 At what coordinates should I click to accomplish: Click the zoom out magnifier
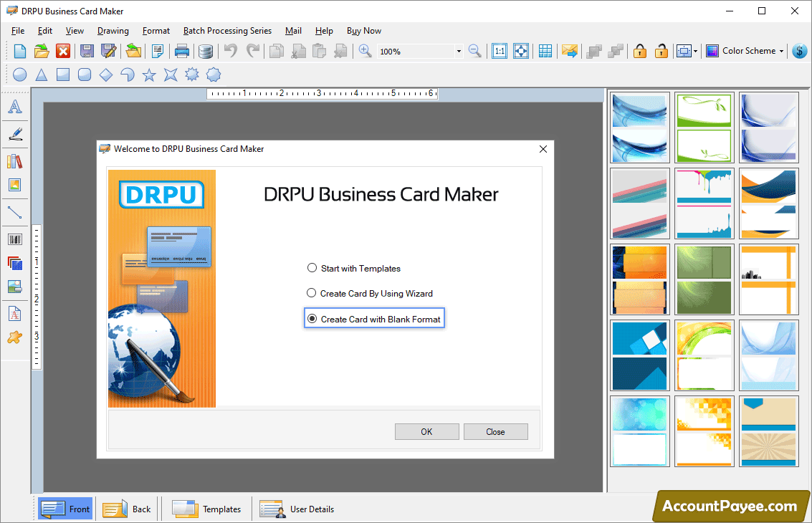474,51
